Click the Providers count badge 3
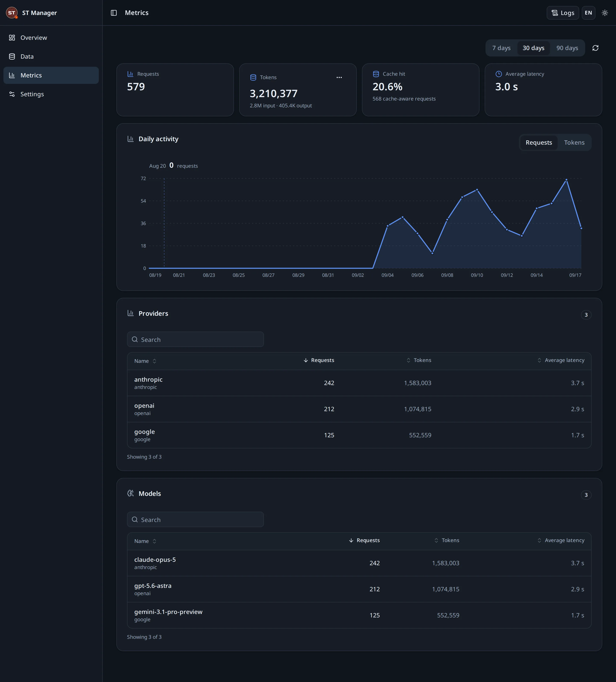Screen dimensions: 616x682 586,315
